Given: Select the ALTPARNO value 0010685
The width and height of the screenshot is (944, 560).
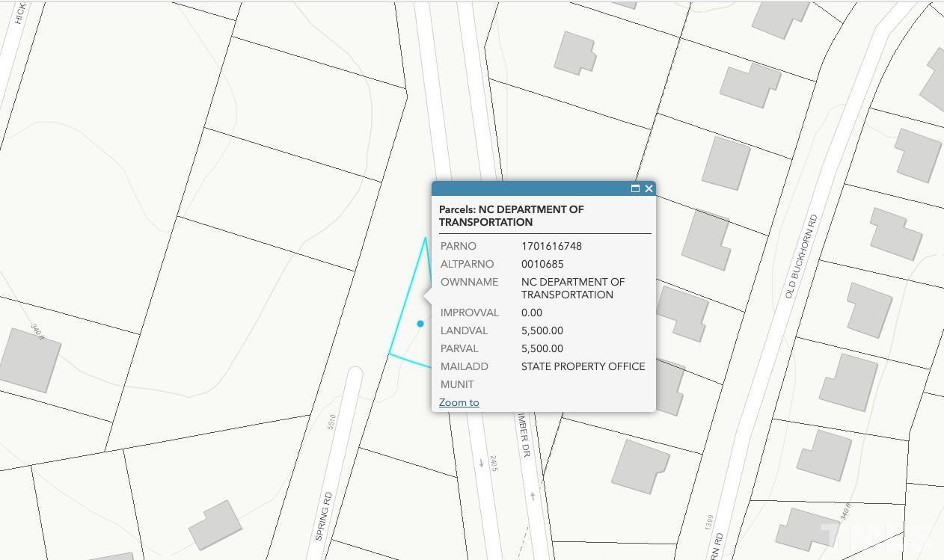Looking at the screenshot, I should (x=542, y=264).
